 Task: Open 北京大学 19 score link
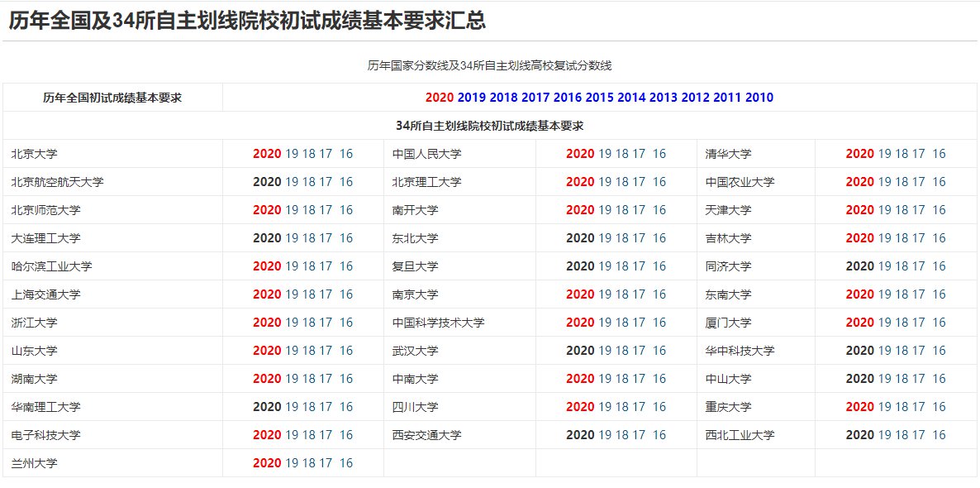(x=292, y=154)
